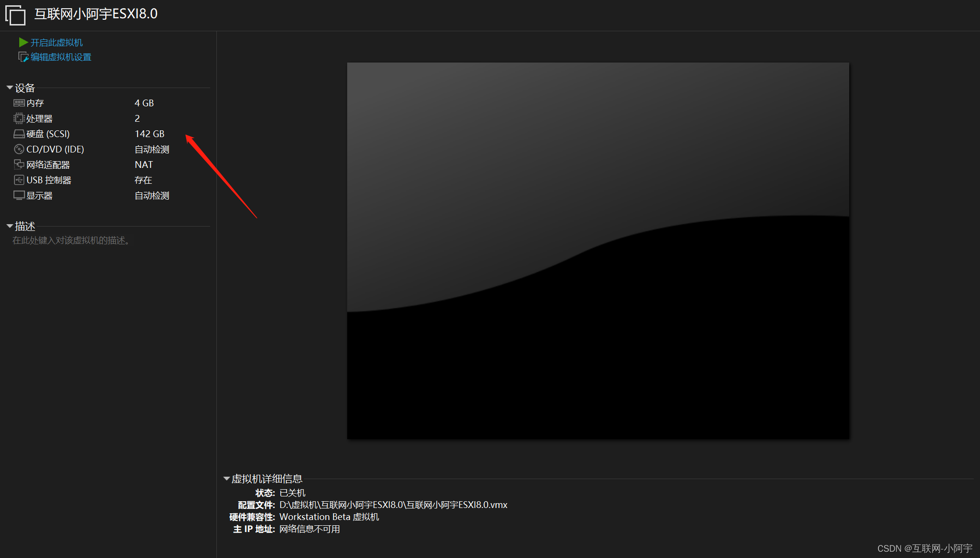Select the NAT network adapter value
The height and width of the screenshot is (558, 980).
tap(144, 165)
